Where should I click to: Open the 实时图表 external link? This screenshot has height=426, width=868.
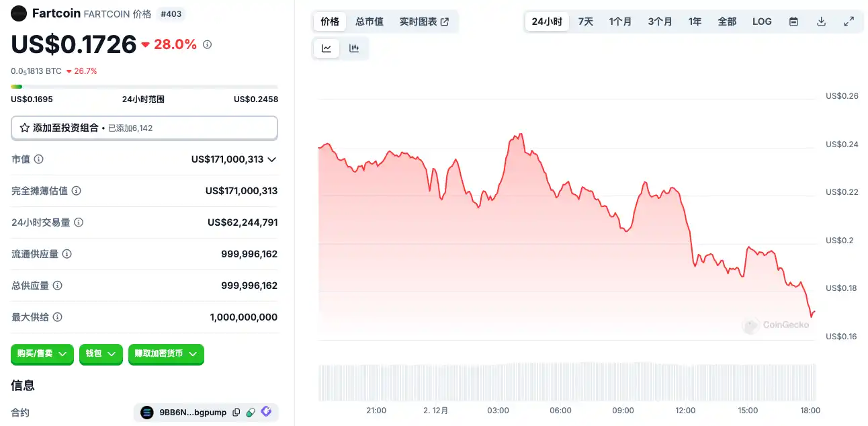click(x=424, y=22)
